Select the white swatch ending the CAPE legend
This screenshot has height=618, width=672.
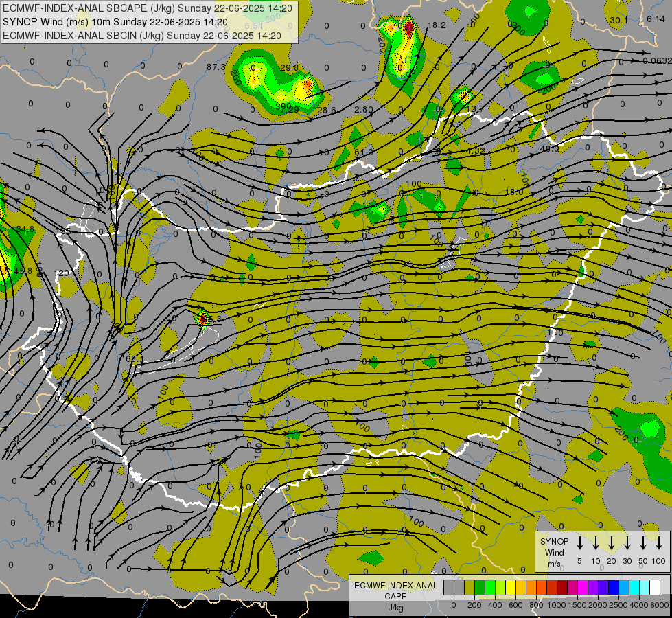coord(654,588)
